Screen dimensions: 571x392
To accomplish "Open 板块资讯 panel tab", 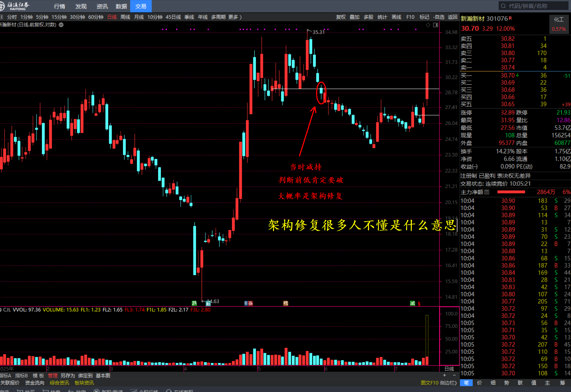I will (84, 383).
